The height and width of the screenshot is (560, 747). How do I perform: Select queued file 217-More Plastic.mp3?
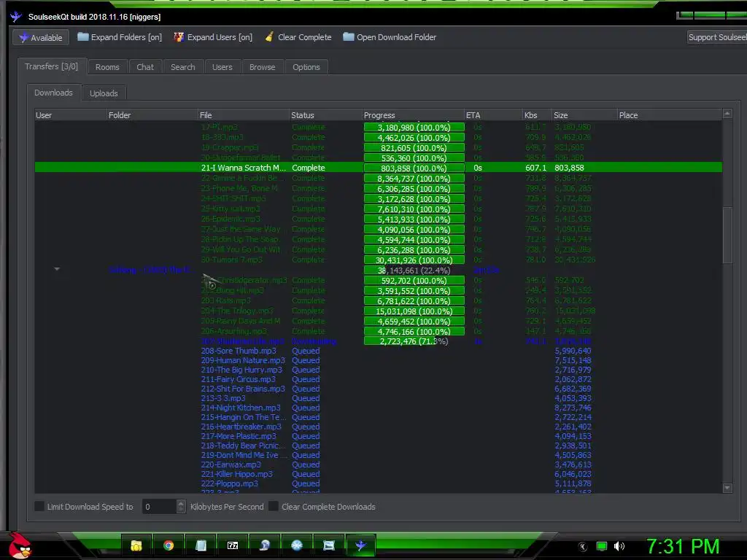[239, 436]
